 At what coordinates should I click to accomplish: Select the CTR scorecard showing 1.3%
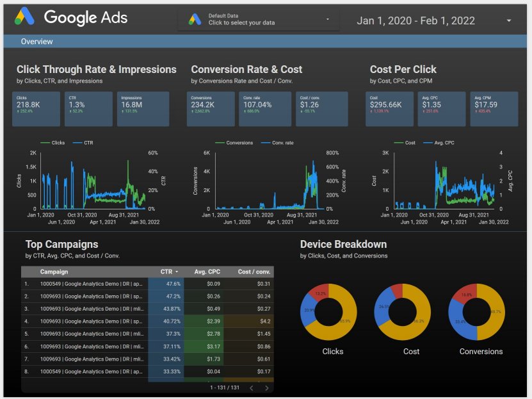[x=88, y=109]
